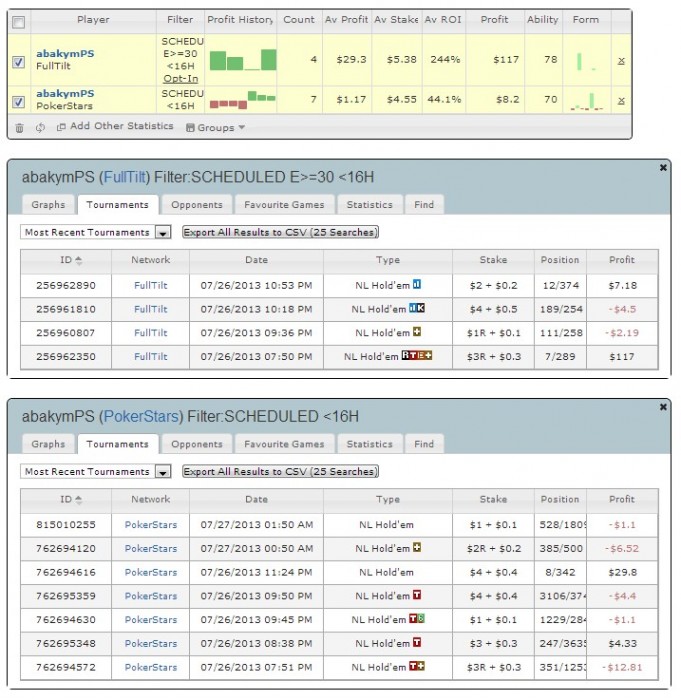Screen dimensions: 681x700
Task: Export PokerStars results to CSV
Action: (x=280, y=471)
